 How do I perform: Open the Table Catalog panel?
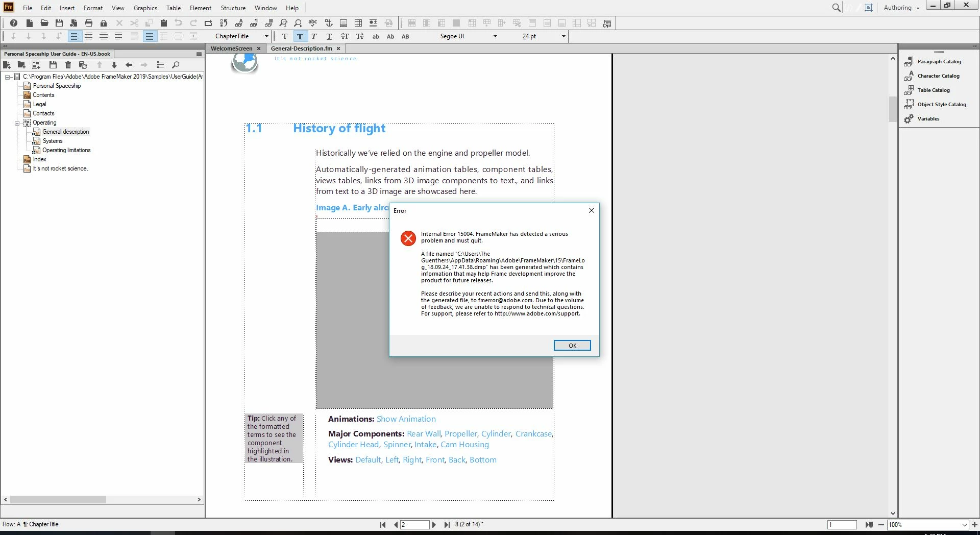(927, 90)
